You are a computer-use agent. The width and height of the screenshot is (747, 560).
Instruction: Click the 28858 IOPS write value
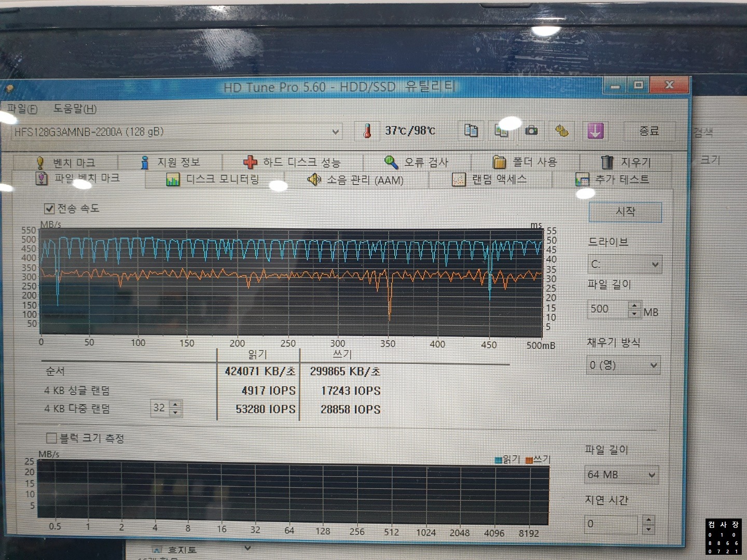351,409
